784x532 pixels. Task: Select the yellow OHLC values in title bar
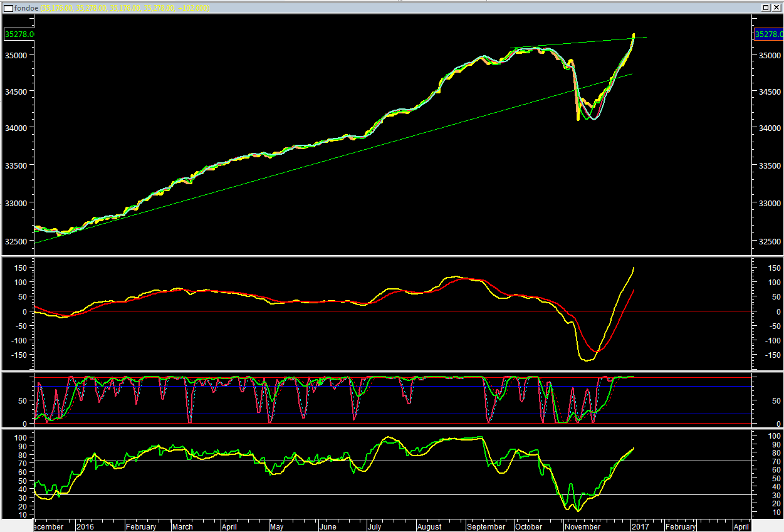click(x=125, y=8)
